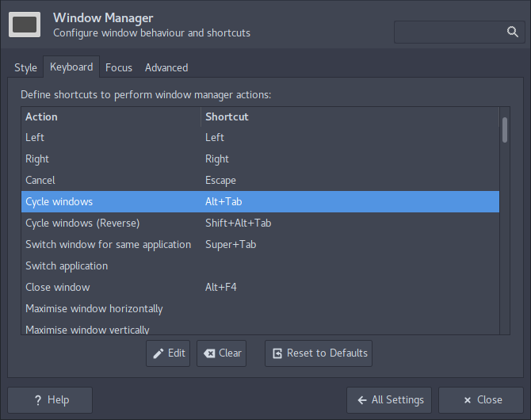This screenshot has height=420, width=531.
Task: Click the Clear shortcut button
Action: tap(221, 353)
